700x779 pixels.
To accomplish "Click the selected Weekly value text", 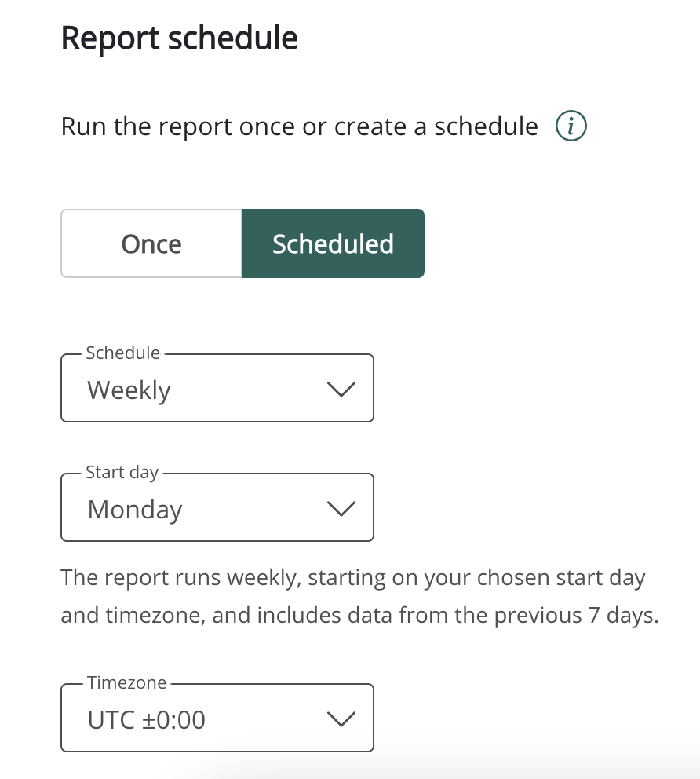I will point(129,390).
